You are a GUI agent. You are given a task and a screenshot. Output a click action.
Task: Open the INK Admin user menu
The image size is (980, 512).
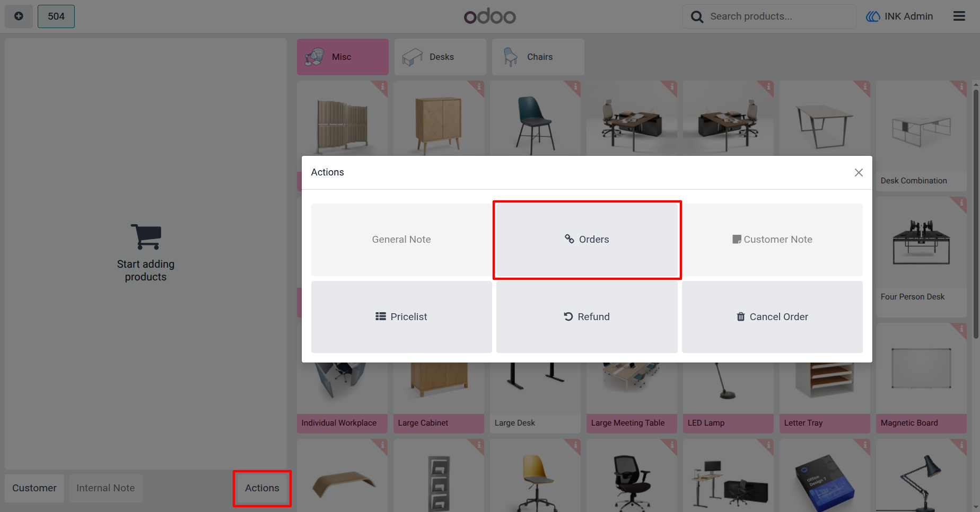899,16
